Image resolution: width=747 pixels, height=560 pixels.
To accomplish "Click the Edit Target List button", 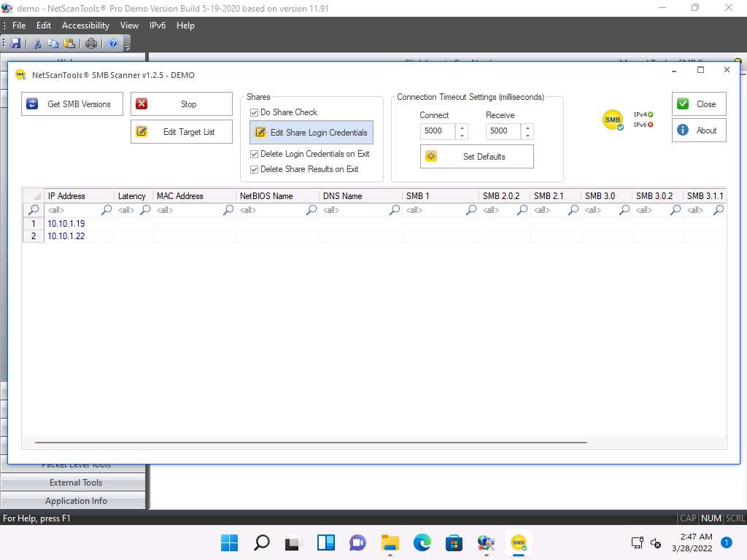I will pyautogui.click(x=182, y=132).
